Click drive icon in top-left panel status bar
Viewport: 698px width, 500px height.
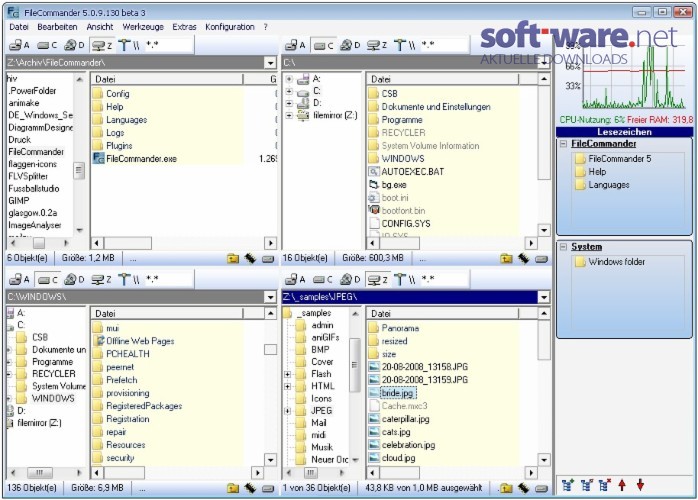[268, 259]
